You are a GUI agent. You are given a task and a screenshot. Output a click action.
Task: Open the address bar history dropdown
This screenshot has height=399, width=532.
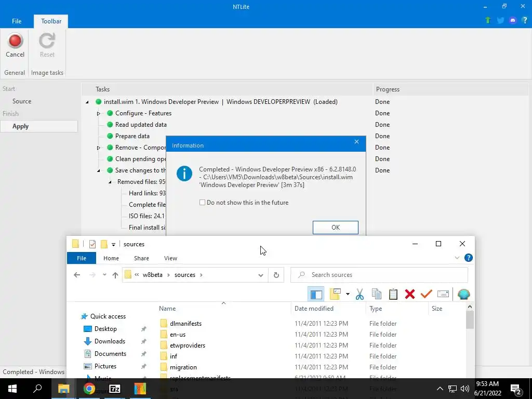pos(261,275)
